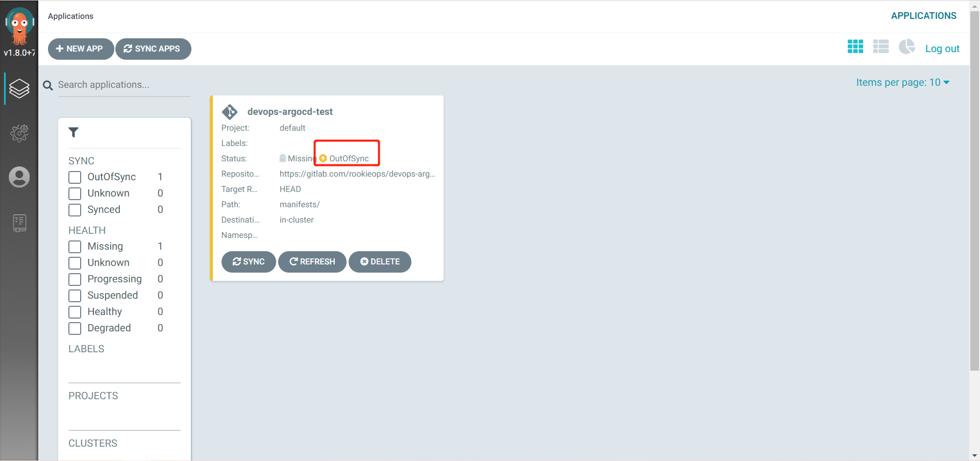
Task: Focus the Search applications field
Action: 124,85
